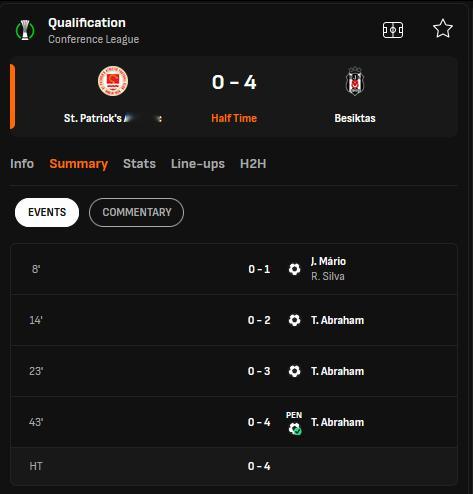Screen dimensions: 473x494
Task: Click the goal ball icon at 23'
Action: (x=294, y=371)
